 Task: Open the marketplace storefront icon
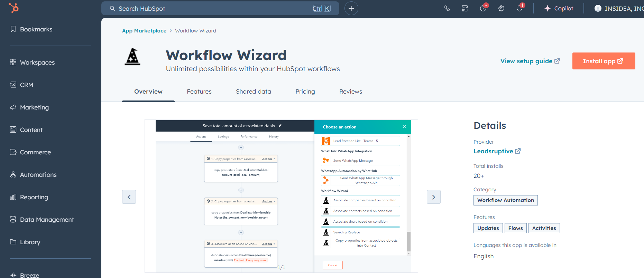[x=465, y=8]
